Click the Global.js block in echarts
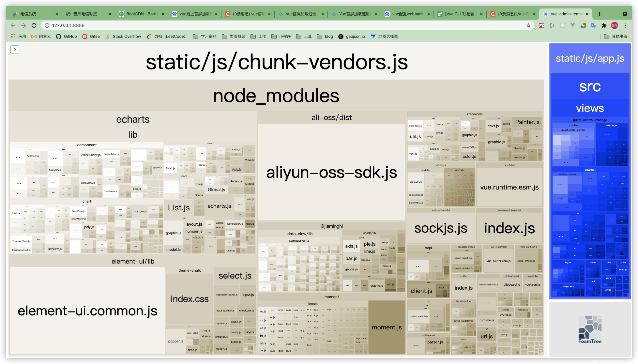This screenshot has height=364, width=638. [216, 190]
